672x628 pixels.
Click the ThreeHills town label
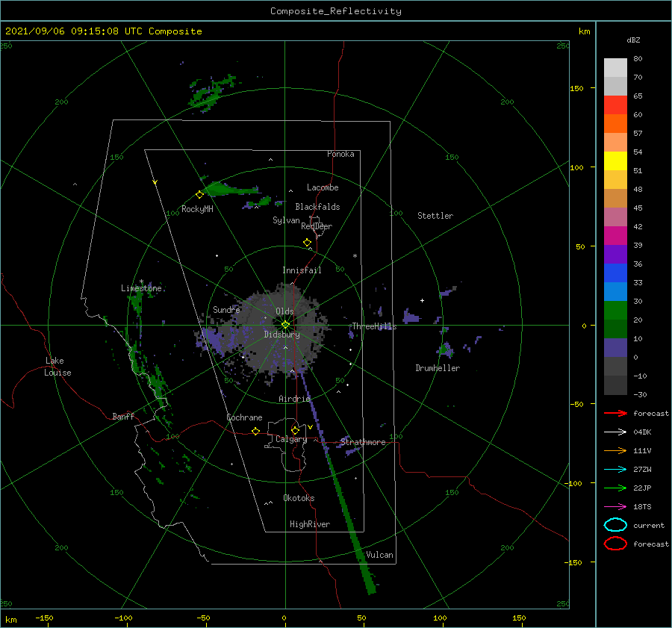[x=375, y=326]
